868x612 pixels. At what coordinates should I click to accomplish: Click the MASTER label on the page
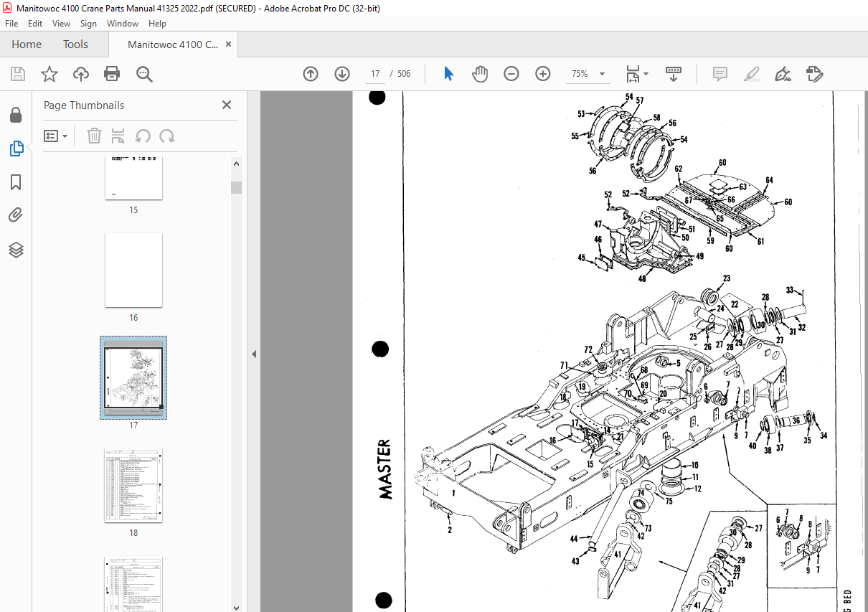[385, 469]
